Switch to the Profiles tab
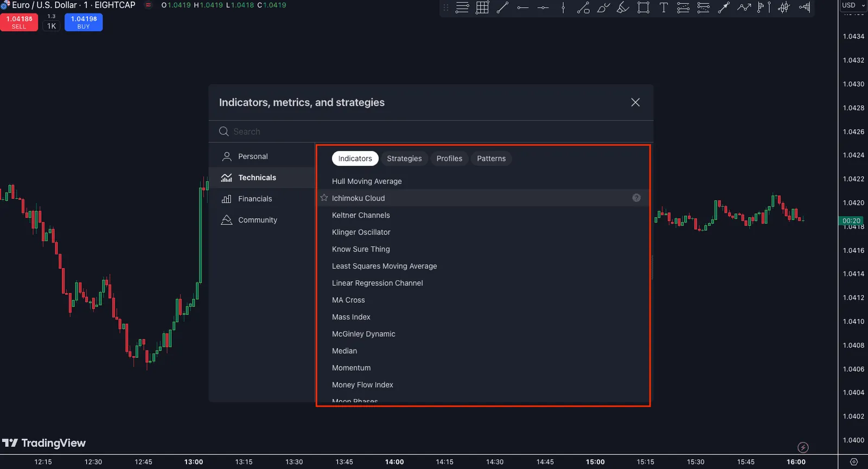 (449, 159)
